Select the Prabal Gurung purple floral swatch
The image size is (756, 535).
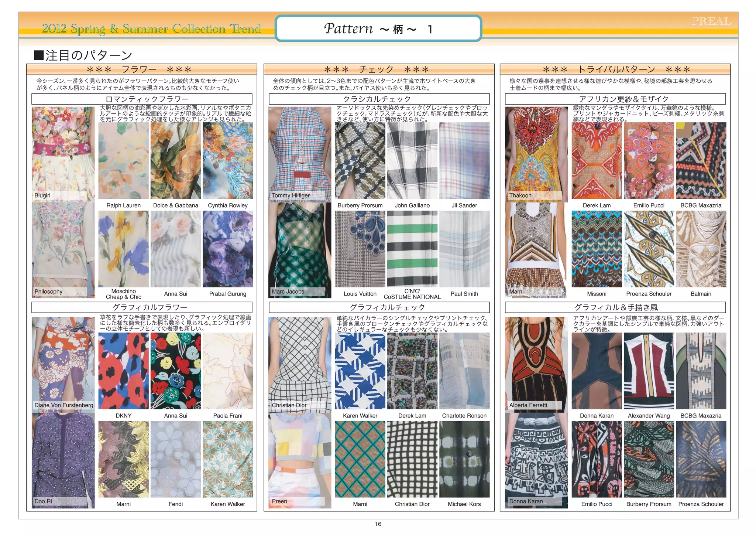click(x=228, y=249)
